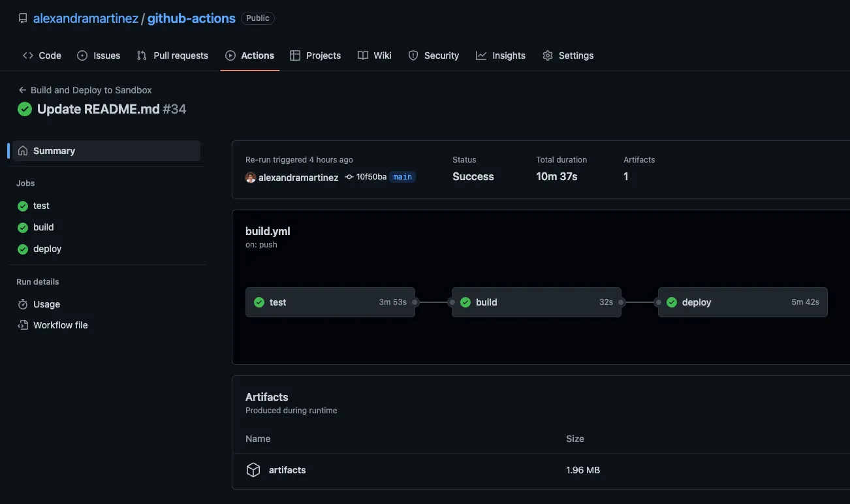850x504 pixels.
Task: Open the Security tab
Action: click(433, 55)
